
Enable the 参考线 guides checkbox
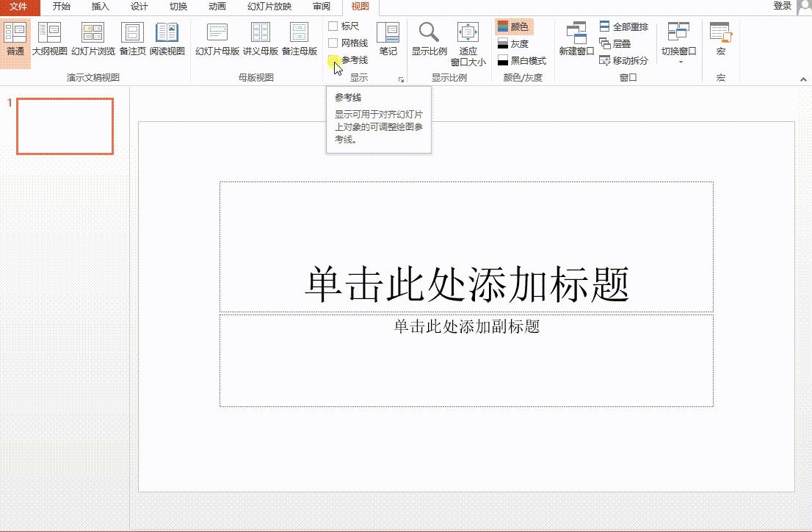pyautogui.click(x=332, y=60)
